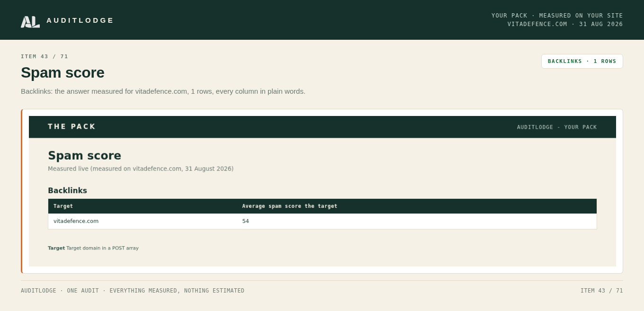Click the footer tagline 'EVERYTHING MEASURED, NOTHING ESTIMATED'
The height and width of the screenshot is (311, 644).
pyautogui.click(x=177, y=291)
